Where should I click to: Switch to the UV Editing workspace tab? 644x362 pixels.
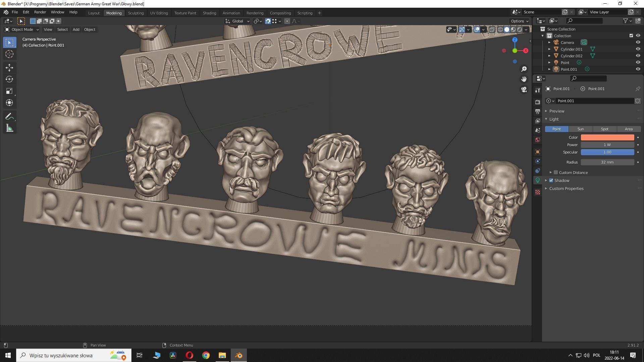(x=159, y=13)
